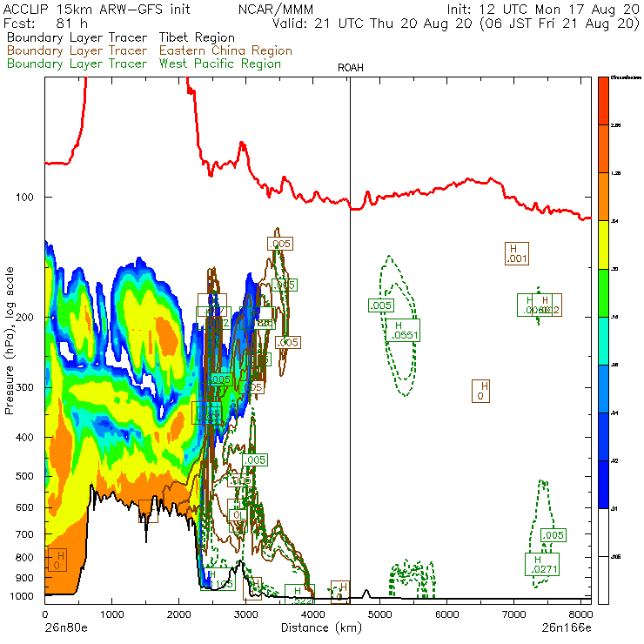Click the green 'H .0551' contour maximum label
This screenshot has height=644, width=644.
coord(403,330)
